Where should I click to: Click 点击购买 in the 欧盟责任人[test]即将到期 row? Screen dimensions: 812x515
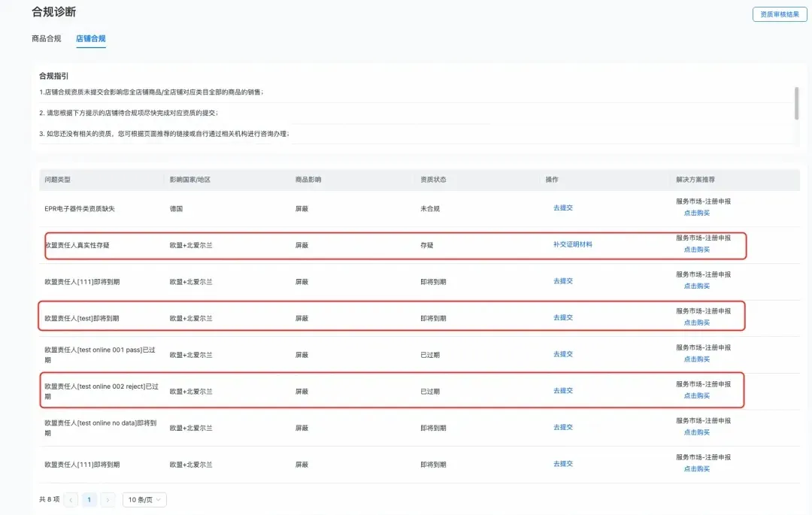coord(696,323)
